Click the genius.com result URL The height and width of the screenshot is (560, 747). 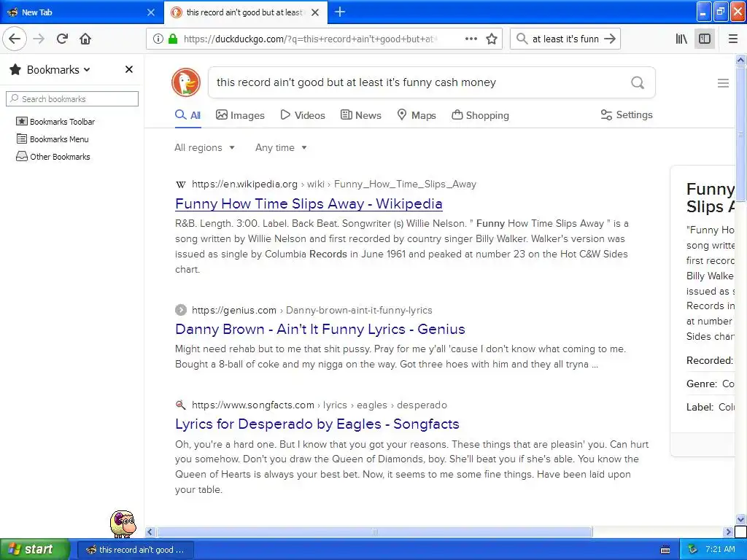[312, 310]
